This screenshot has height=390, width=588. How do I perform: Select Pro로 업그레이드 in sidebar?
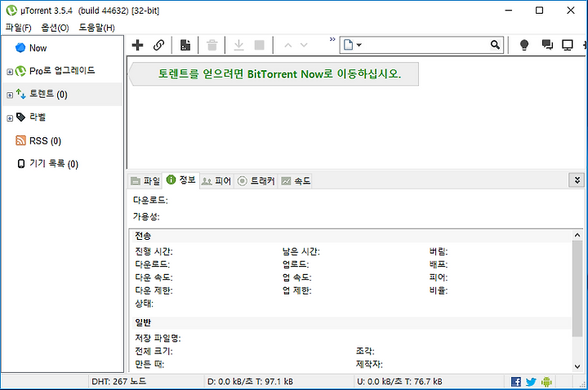(62, 71)
